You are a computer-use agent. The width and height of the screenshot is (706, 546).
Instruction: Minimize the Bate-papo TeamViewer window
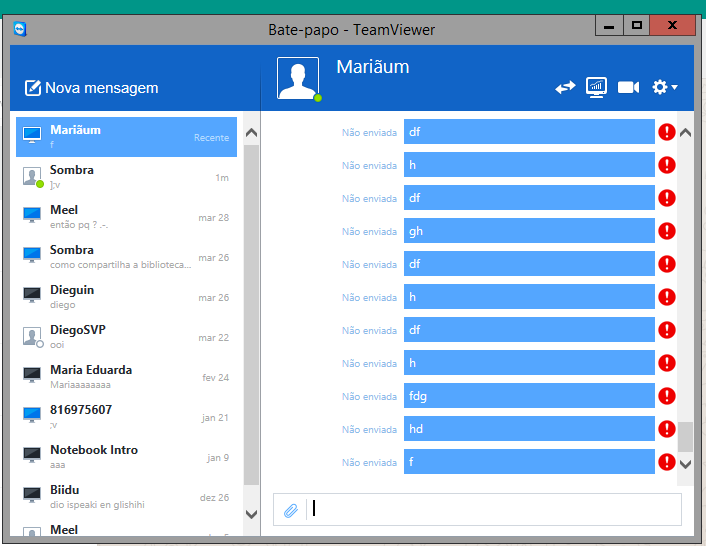pos(609,26)
